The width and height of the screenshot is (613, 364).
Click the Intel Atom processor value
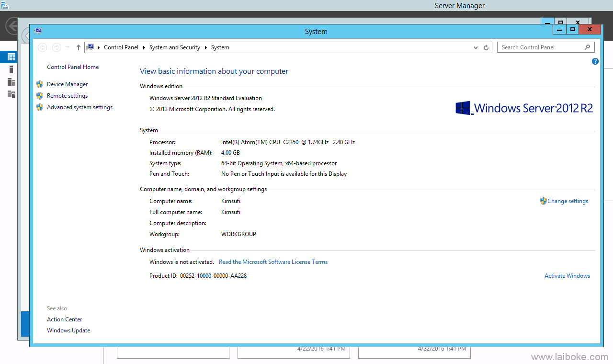(288, 142)
